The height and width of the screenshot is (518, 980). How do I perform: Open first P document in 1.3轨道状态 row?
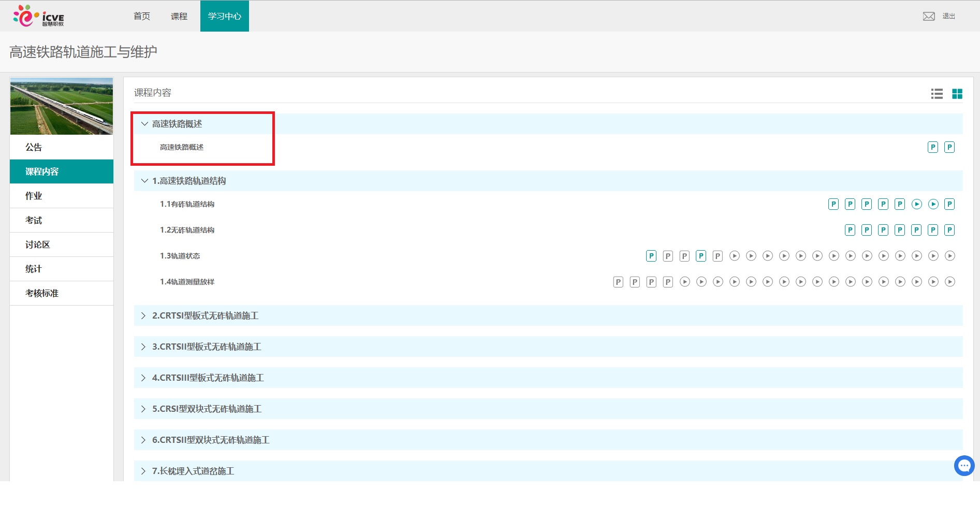coord(651,256)
